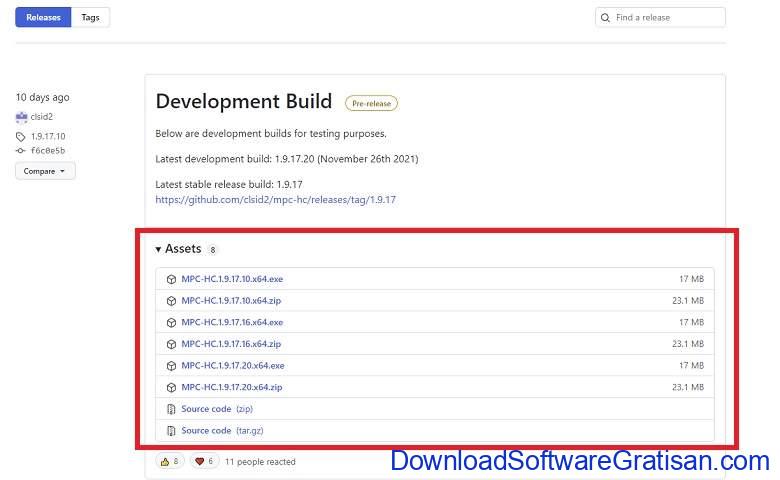Image resolution: width=780 pixels, height=480 pixels.
Task: Download MPC-HC.1.9.17.10.x64.zip
Action: 231,300
